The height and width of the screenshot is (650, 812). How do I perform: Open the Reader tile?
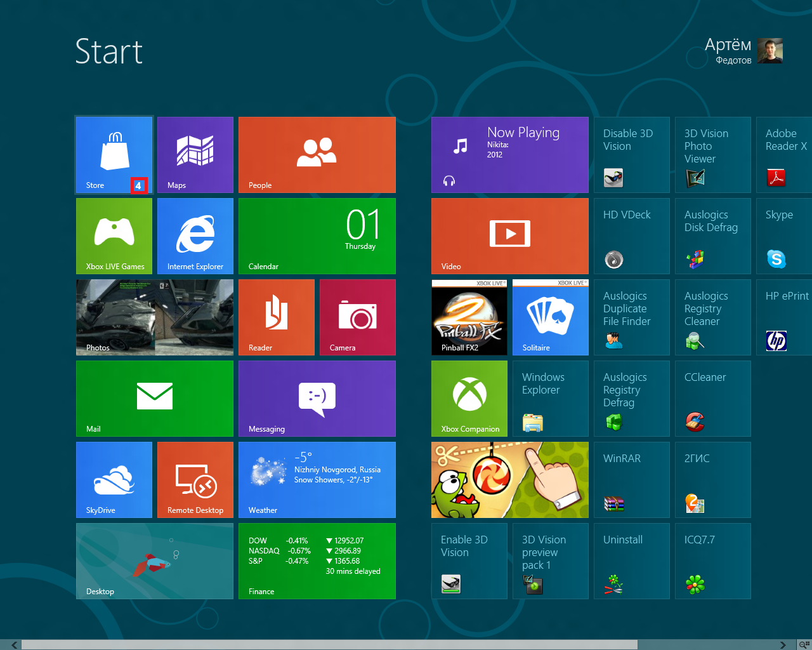[x=277, y=317]
